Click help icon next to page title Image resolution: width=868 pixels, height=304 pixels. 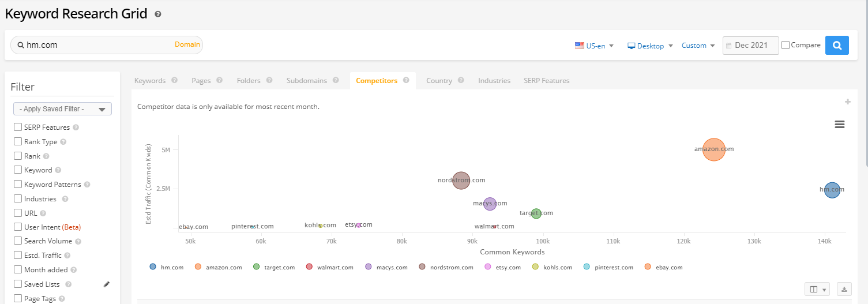click(158, 14)
